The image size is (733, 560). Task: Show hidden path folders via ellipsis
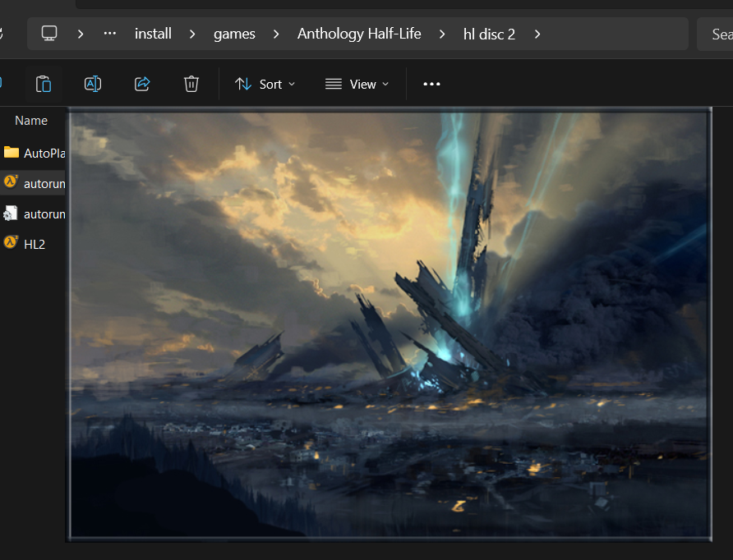click(110, 34)
